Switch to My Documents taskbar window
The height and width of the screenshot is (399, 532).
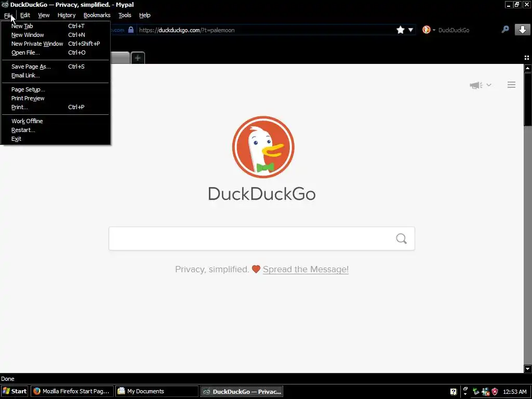[157, 391]
